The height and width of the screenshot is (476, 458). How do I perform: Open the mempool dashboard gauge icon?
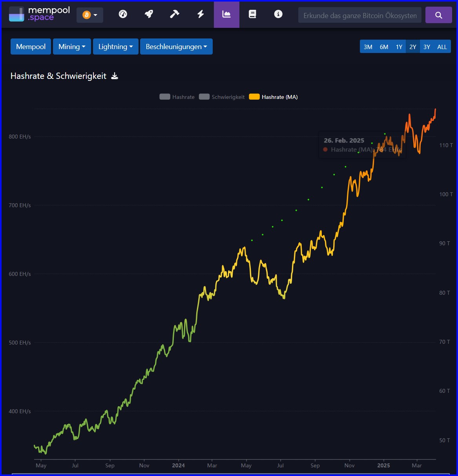(122, 15)
